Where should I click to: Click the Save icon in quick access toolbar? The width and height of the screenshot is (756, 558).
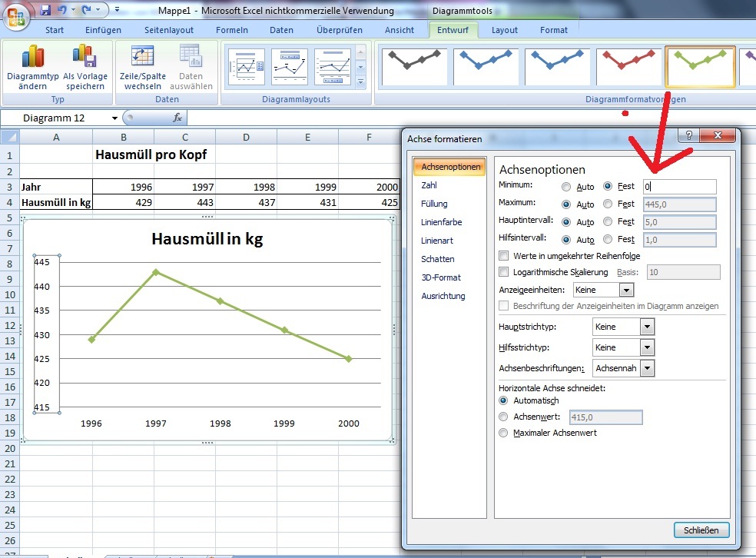click(x=45, y=11)
